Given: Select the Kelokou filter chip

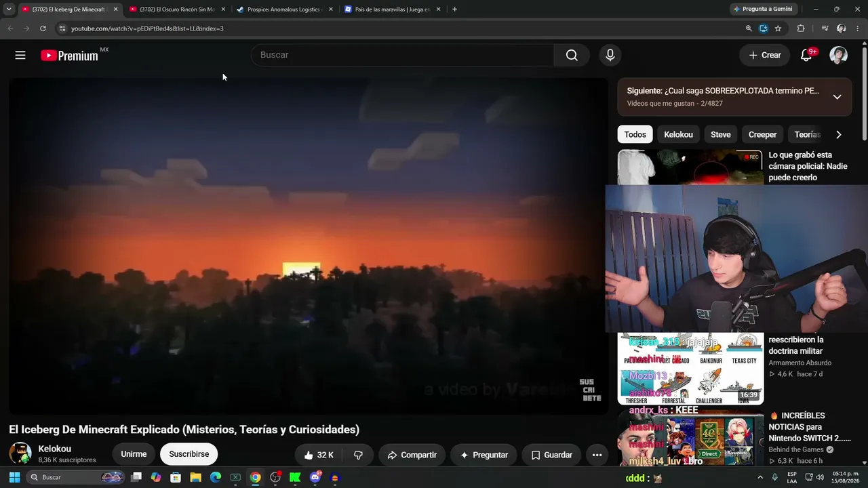Looking at the screenshot, I should [678, 134].
